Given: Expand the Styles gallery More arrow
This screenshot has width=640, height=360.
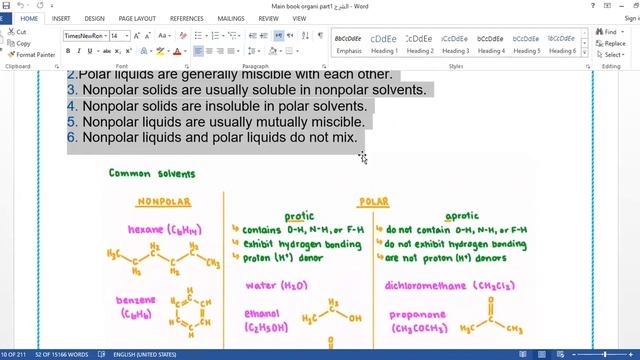Looking at the screenshot, I should point(584,53).
